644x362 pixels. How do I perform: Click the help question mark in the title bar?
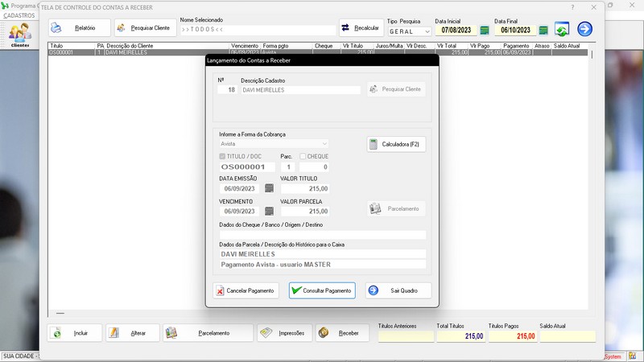(x=572, y=7)
